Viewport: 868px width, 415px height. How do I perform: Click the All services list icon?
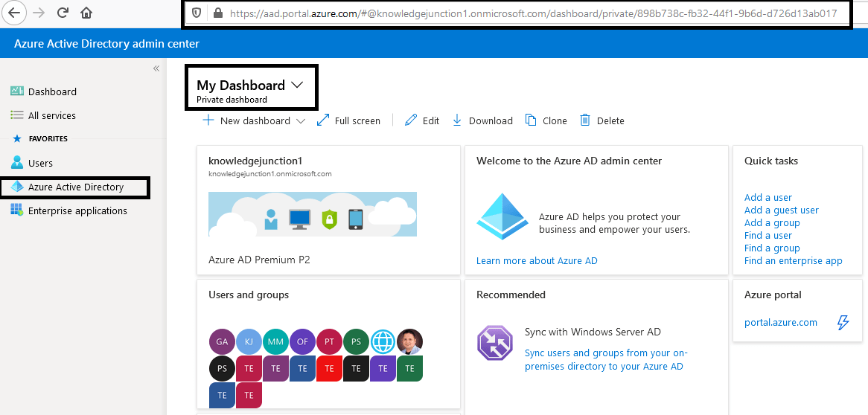(x=17, y=115)
